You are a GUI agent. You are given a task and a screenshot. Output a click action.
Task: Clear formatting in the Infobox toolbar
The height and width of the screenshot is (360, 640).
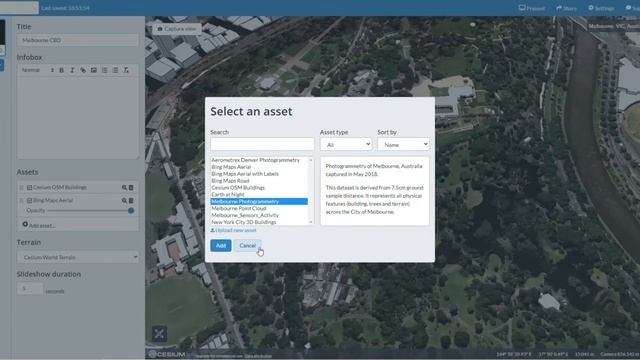(126, 70)
